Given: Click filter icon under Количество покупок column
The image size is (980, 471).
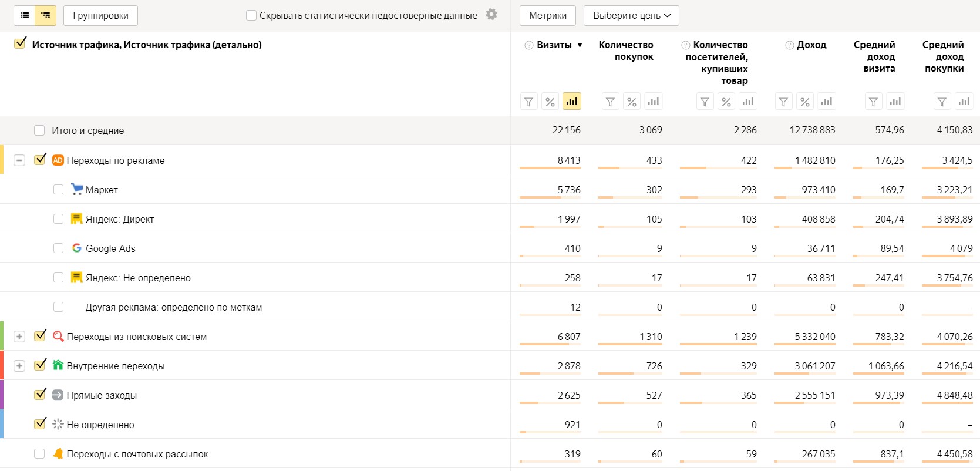Looking at the screenshot, I should (611, 102).
